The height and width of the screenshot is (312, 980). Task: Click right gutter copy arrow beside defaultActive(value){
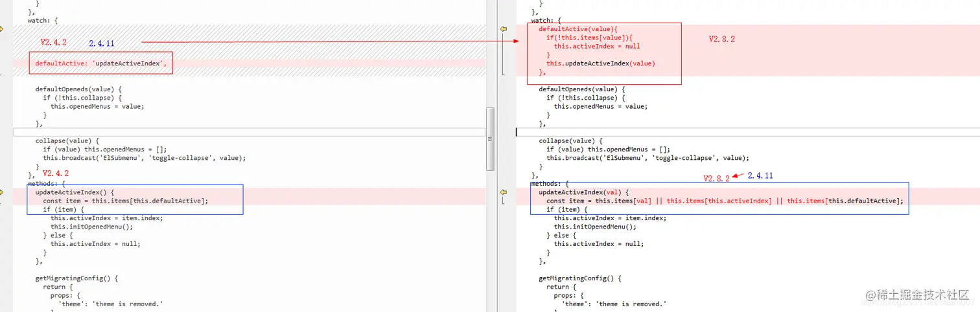click(x=502, y=29)
